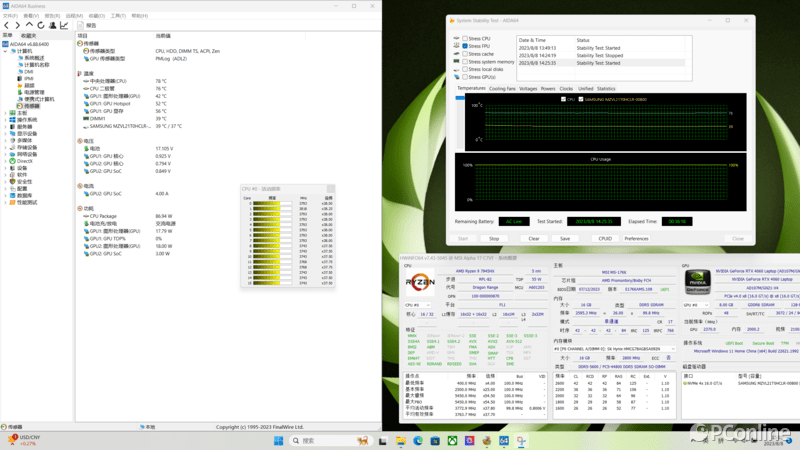Enable the Stress cache checkbox
800x450 pixels.
pos(465,54)
